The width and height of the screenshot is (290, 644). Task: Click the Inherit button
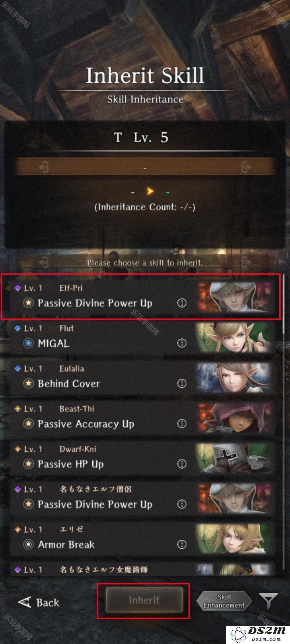pos(144,600)
